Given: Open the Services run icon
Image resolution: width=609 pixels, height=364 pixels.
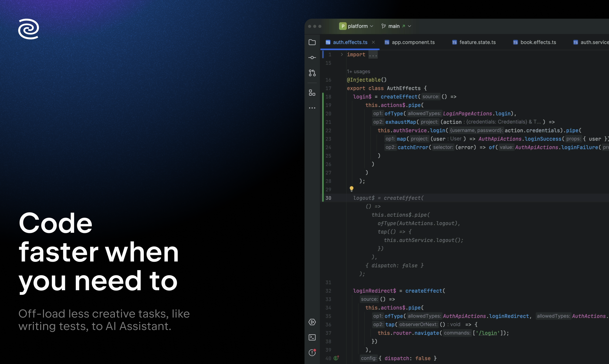Looking at the screenshot, I should click(x=312, y=322).
